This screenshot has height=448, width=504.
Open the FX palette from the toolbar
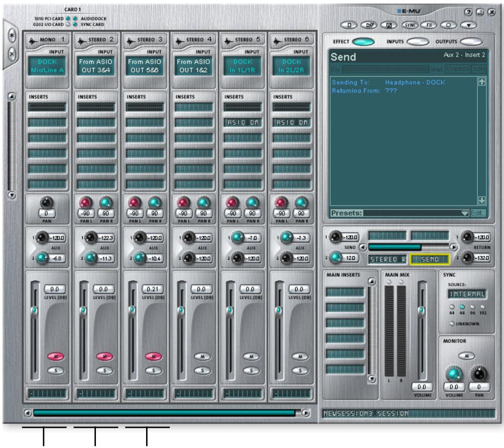[x=429, y=24]
